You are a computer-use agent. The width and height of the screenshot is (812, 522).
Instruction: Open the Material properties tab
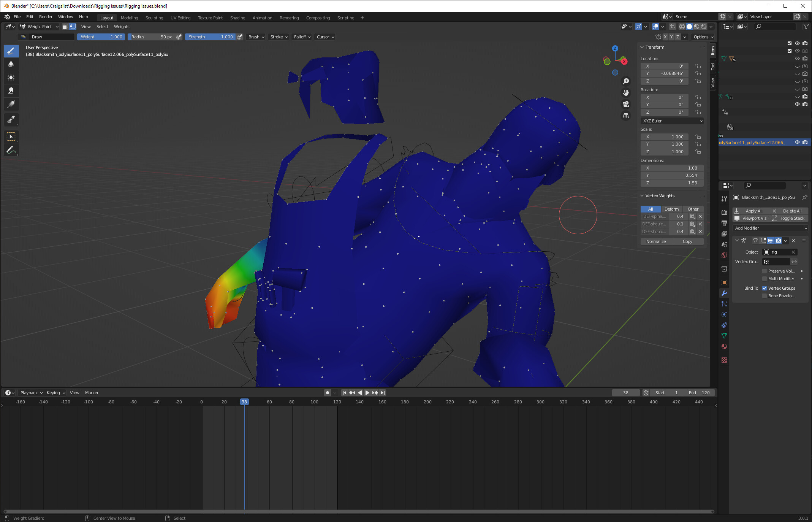724,346
